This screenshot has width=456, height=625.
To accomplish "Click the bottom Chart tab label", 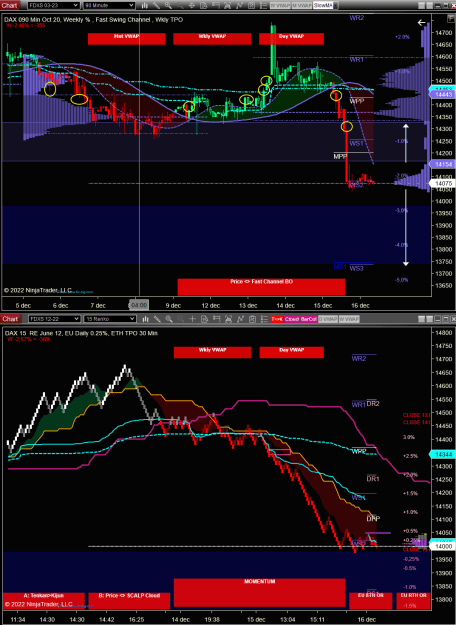I will pyautogui.click(x=10, y=319).
